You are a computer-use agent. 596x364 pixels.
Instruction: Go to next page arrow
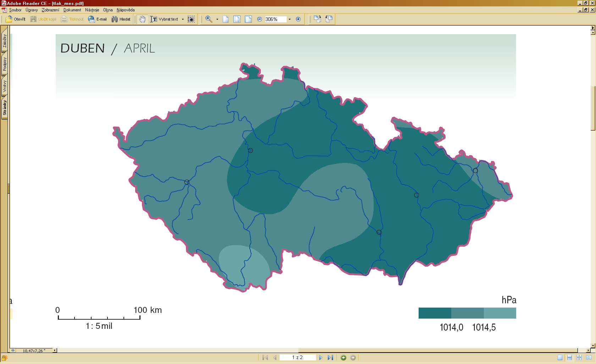tap(321, 358)
